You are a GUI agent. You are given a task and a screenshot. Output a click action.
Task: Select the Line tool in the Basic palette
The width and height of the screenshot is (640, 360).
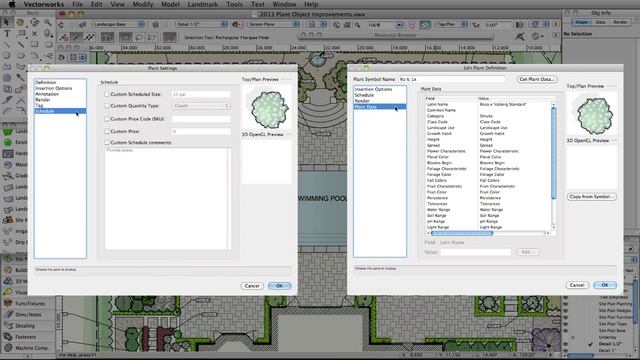pyautogui.click(x=7, y=44)
